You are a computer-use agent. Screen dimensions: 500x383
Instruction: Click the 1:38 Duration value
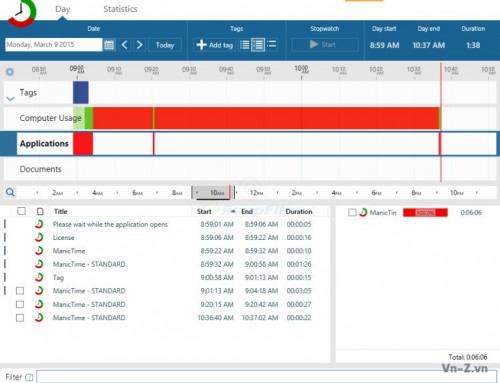click(x=473, y=45)
